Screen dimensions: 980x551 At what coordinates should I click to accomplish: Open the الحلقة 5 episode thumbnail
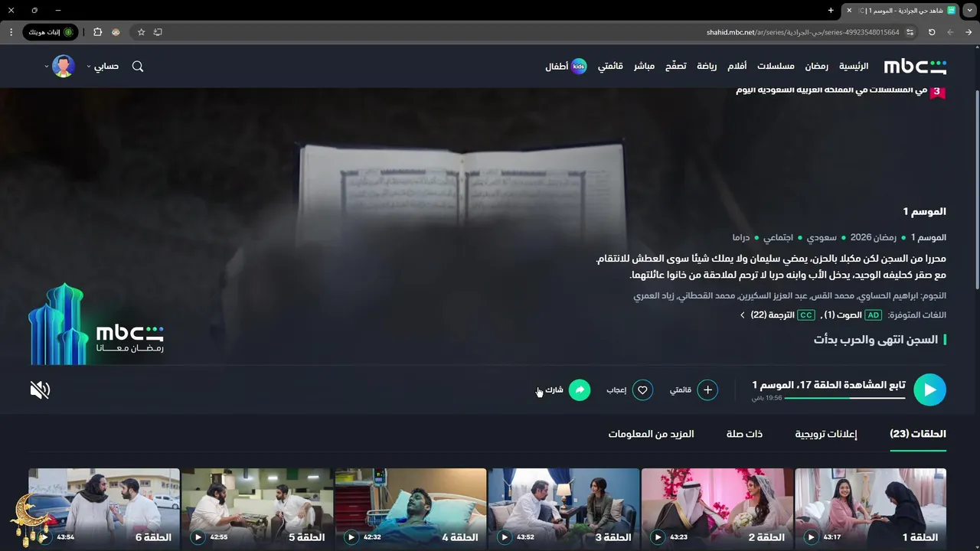click(x=257, y=509)
